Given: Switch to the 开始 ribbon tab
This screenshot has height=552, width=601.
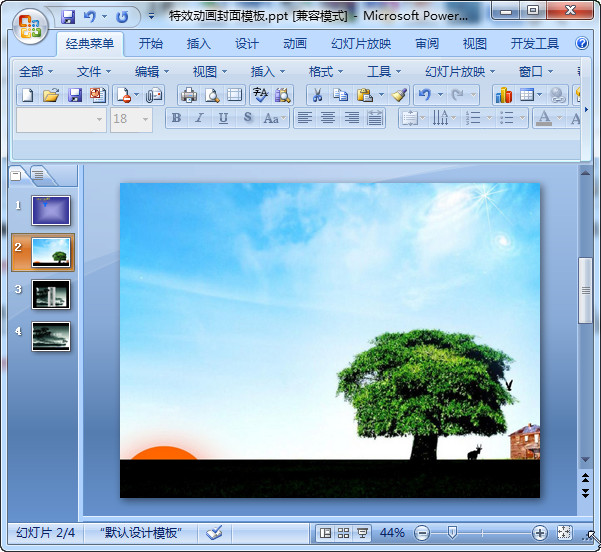Looking at the screenshot, I should (x=151, y=44).
